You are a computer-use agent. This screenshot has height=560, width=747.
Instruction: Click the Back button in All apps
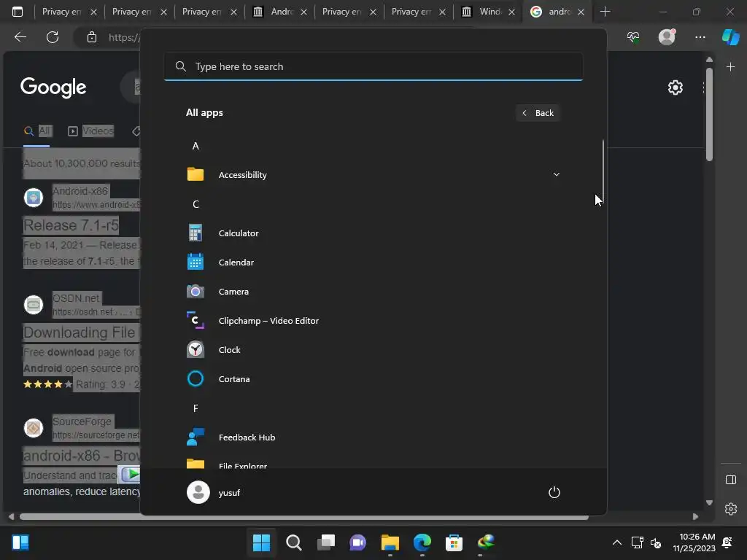point(538,113)
